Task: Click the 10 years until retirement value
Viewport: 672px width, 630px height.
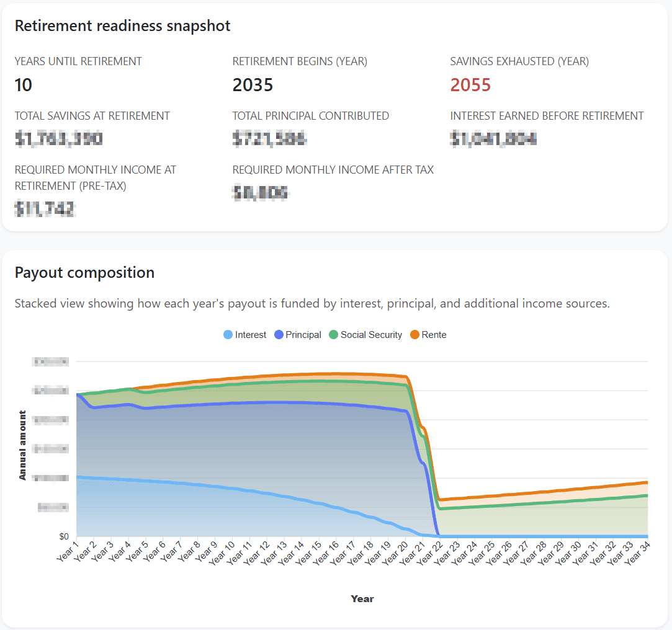Action: 23,85
